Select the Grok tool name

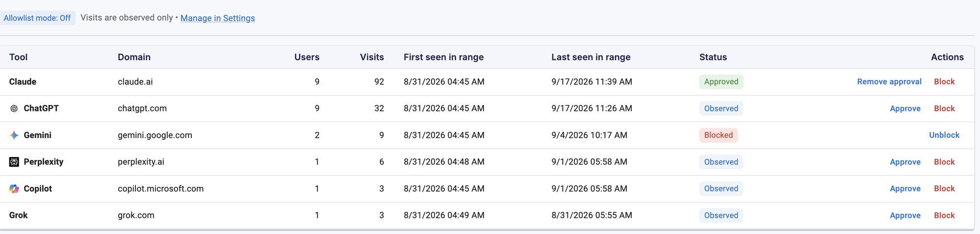18,215
